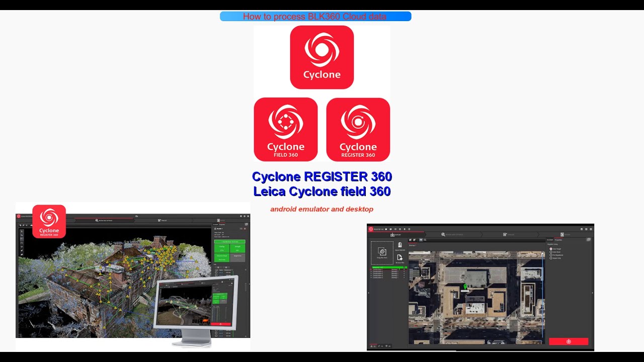Click the green Overlap tile in the point-cloud window
The height and width of the screenshot is (362, 644).
point(222,248)
